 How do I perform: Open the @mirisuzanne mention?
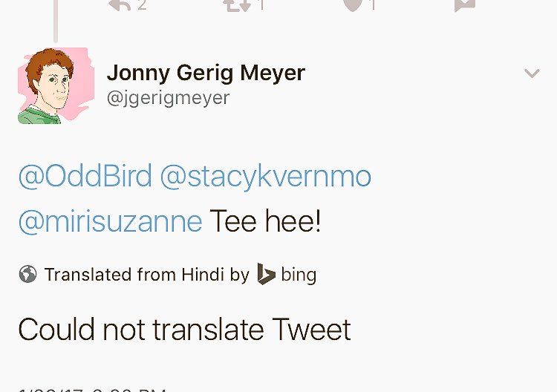[x=111, y=221]
